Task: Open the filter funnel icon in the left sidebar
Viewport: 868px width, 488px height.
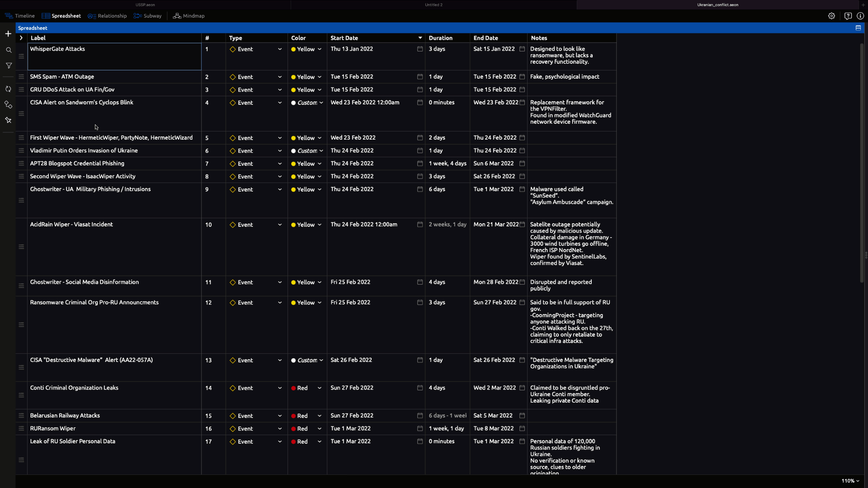Action: pyautogui.click(x=8, y=66)
